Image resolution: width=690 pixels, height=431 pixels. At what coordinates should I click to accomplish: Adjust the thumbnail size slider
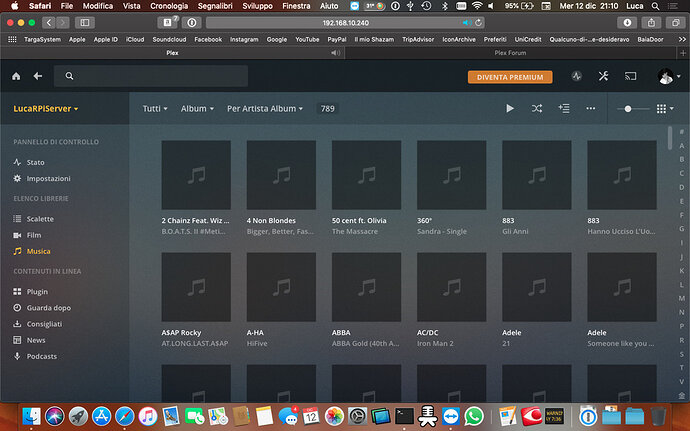pyautogui.click(x=628, y=109)
